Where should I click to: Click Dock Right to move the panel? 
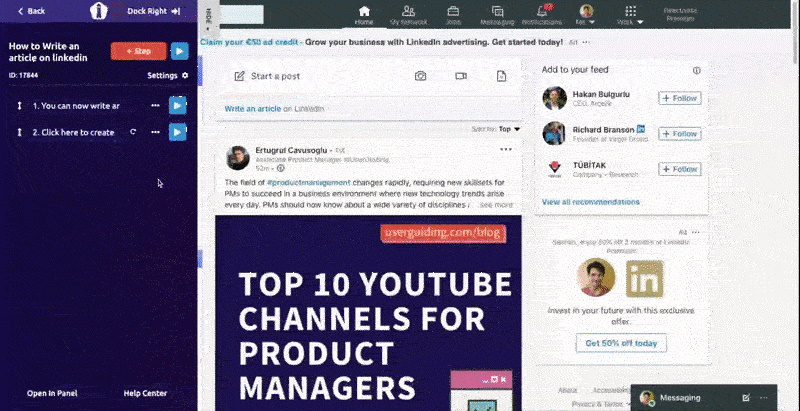[x=154, y=11]
